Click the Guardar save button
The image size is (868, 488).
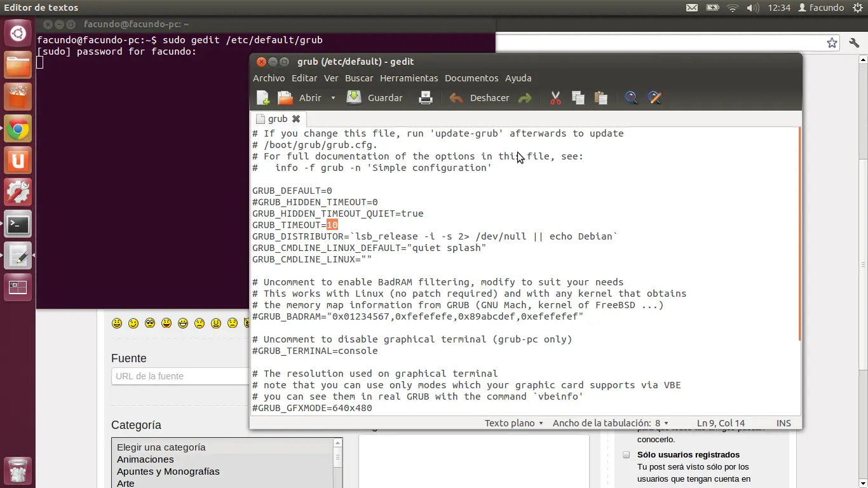point(375,98)
